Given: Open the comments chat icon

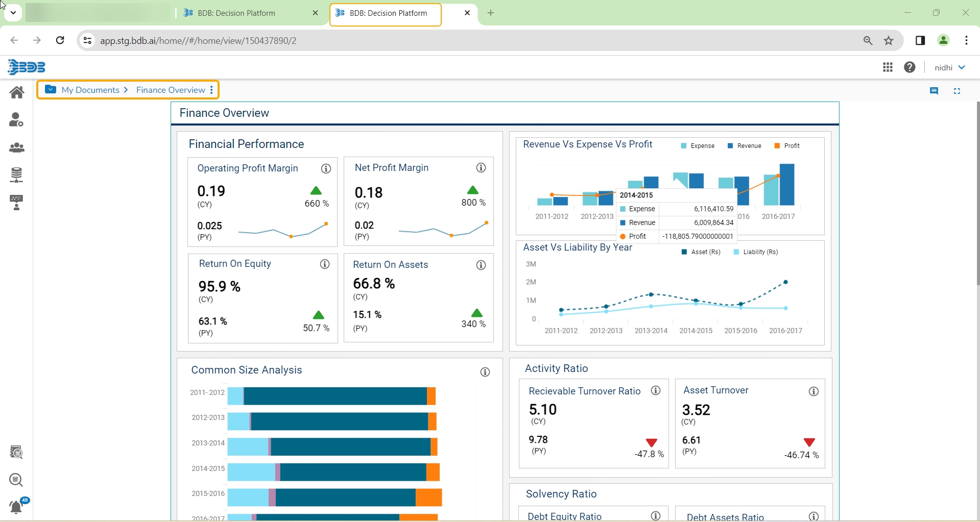Looking at the screenshot, I should pos(934,91).
